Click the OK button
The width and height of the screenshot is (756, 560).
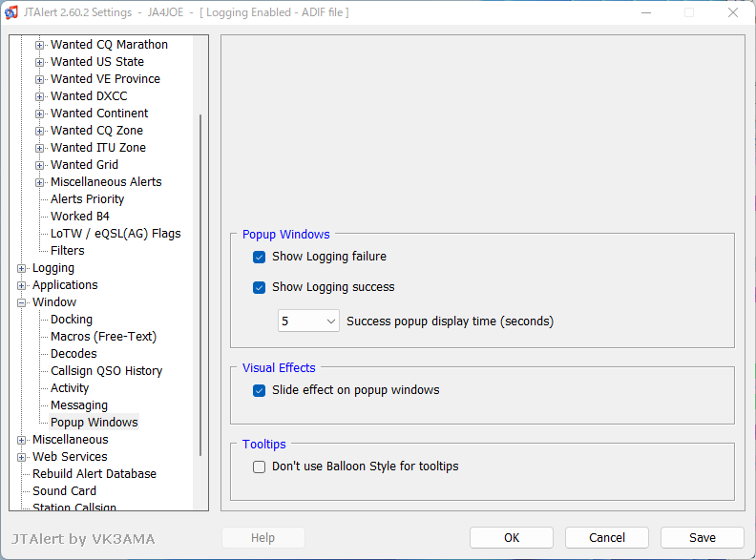(512, 538)
